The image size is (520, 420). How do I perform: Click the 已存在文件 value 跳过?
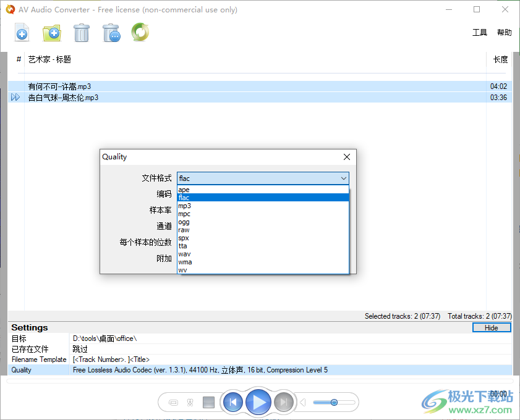[80, 349]
